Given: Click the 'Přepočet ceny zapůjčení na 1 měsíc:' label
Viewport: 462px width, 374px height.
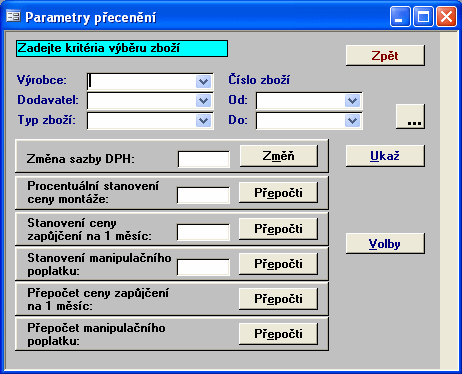Looking at the screenshot, I should [x=98, y=299].
